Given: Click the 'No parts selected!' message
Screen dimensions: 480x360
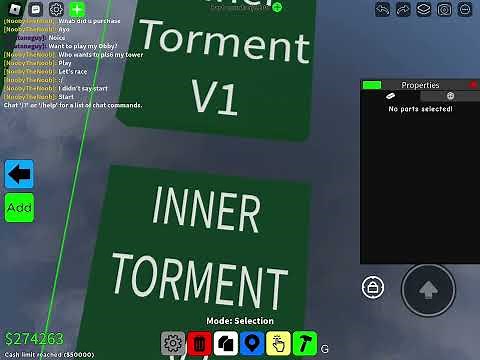Looking at the screenshot, I should tap(420, 109).
